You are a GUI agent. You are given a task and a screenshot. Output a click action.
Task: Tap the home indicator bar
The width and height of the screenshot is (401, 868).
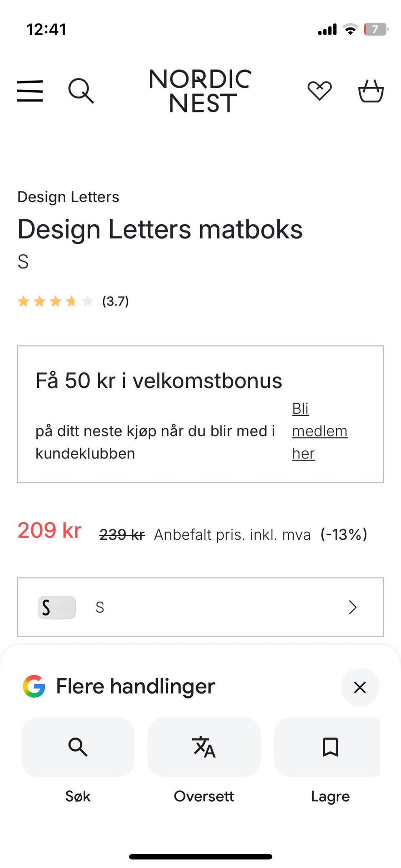pyautogui.click(x=200, y=856)
